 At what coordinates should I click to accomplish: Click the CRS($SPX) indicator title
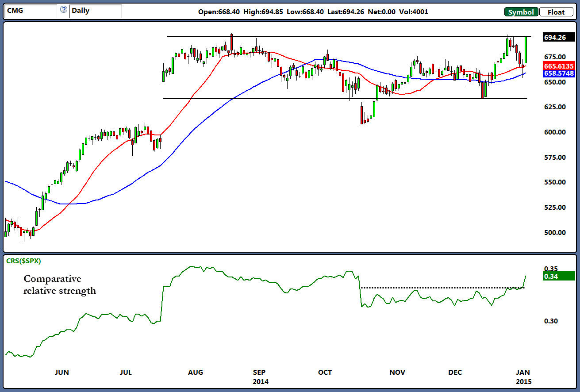[x=23, y=261]
